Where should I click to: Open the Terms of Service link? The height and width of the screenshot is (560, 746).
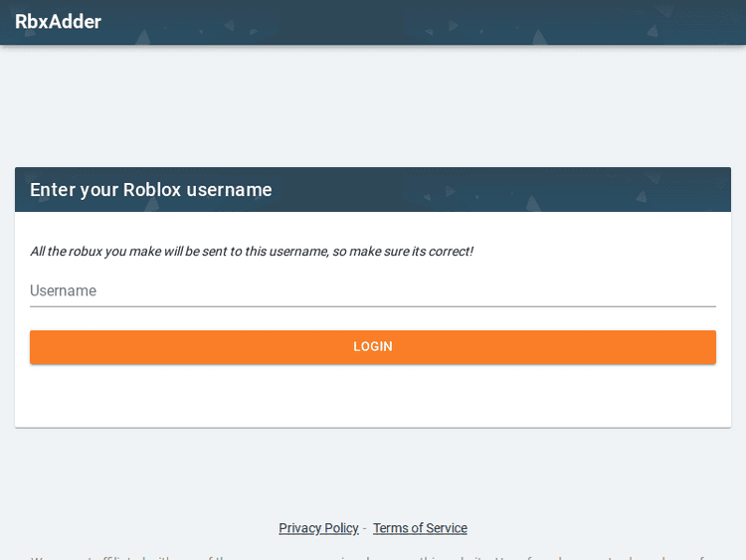pyautogui.click(x=420, y=528)
